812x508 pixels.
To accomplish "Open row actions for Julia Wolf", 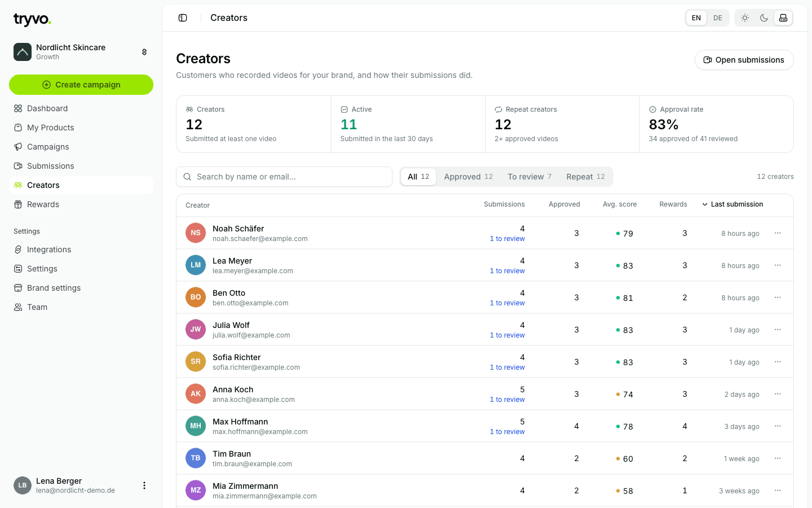I will (778, 330).
